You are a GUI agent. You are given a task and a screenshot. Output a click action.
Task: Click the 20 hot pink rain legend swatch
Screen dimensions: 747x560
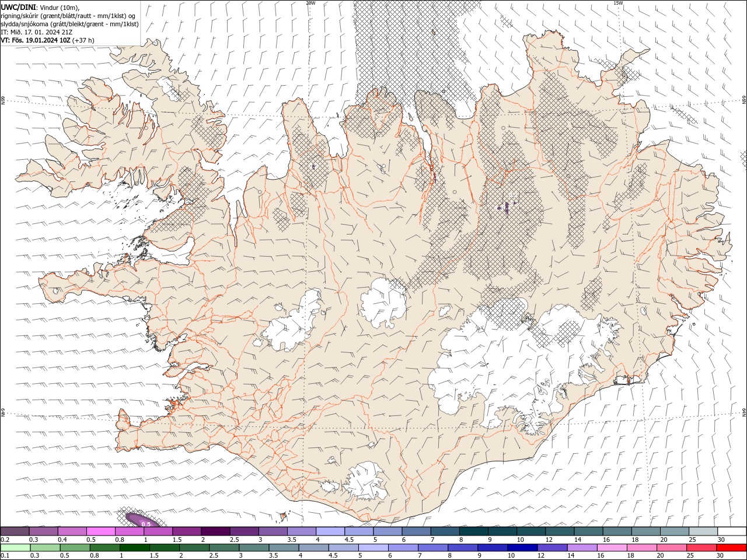(672, 548)
